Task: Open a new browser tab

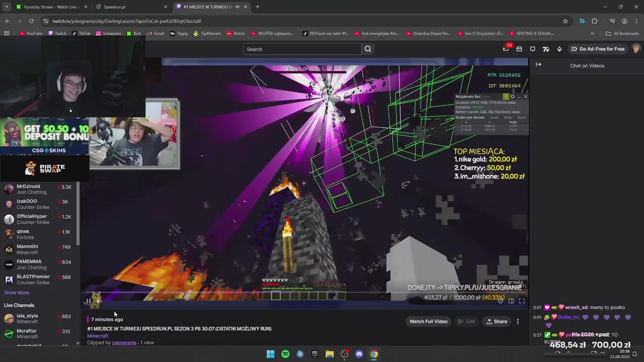Action: tap(257, 7)
